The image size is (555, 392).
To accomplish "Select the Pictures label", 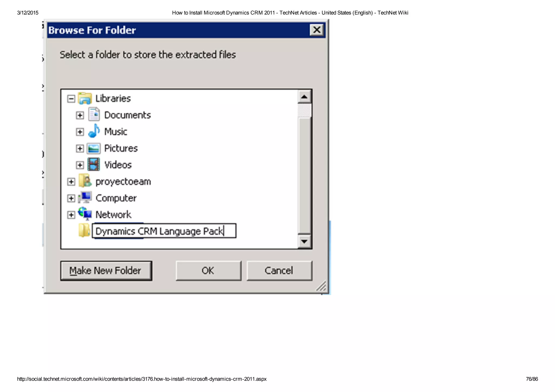I will coord(121,148).
